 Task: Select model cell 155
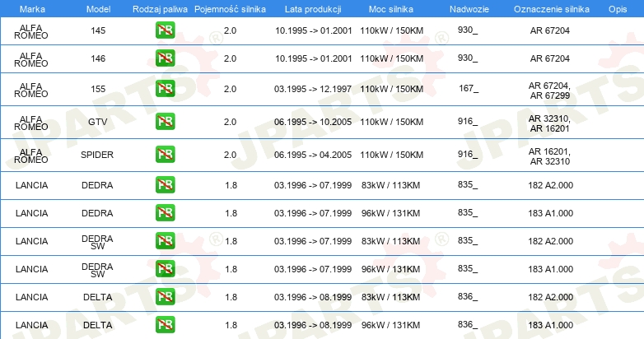[x=98, y=89]
